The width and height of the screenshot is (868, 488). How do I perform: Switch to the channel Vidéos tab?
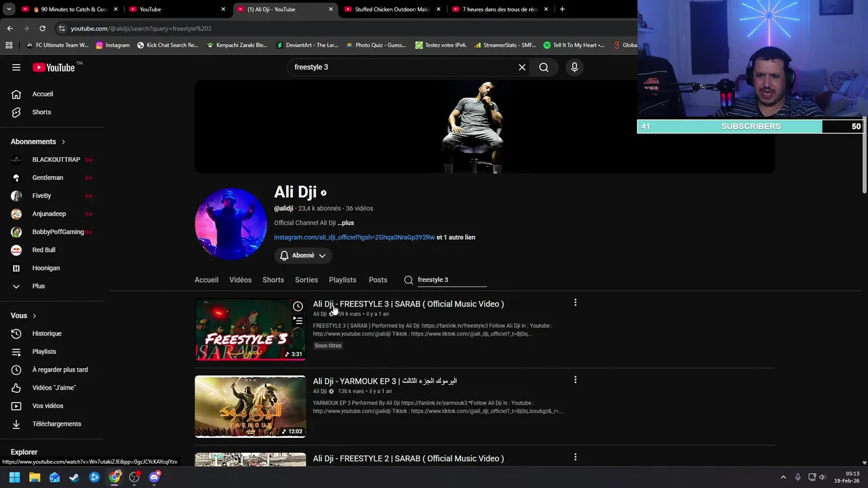[240, 280]
